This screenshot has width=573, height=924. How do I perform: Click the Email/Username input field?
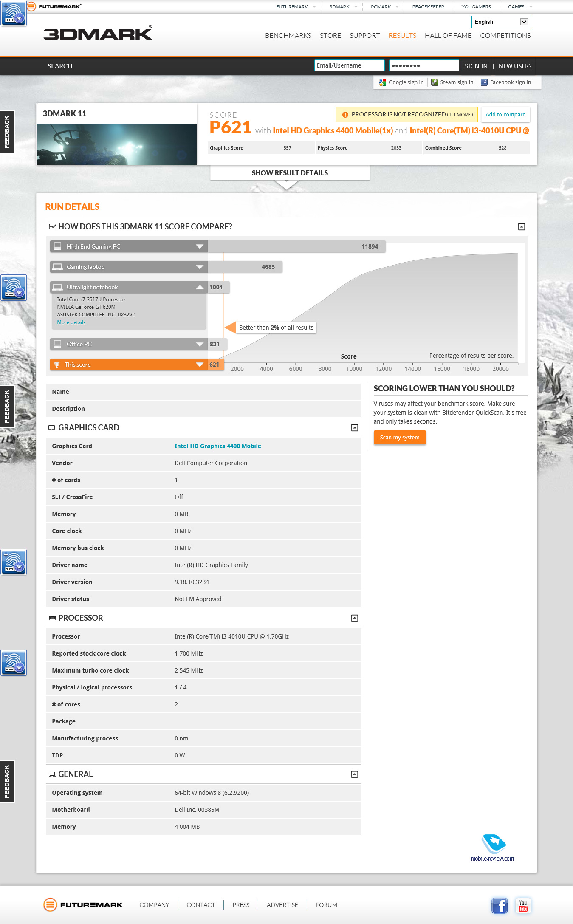pos(349,65)
